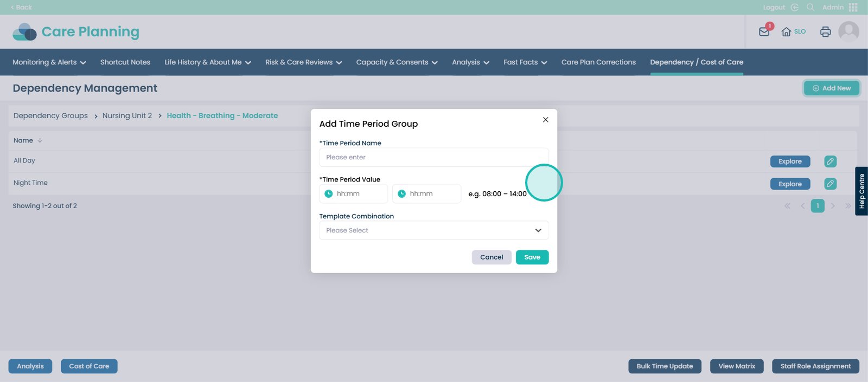Expand the Risk & Care Reviews menu
868x382 pixels.
click(303, 62)
